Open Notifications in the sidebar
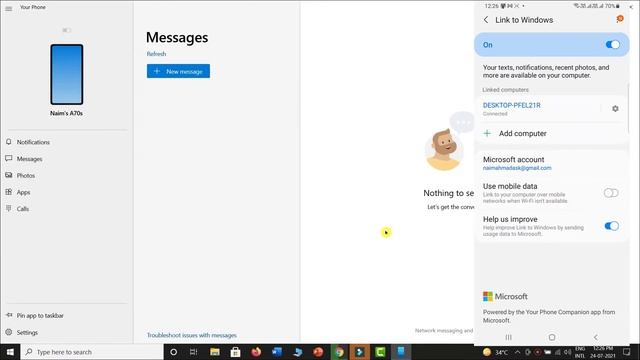This screenshot has height=360, width=640. coord(33,142)
